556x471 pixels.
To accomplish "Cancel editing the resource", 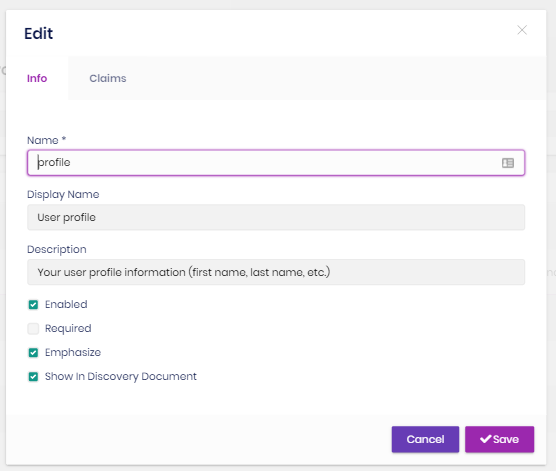I will click(425, 439).
